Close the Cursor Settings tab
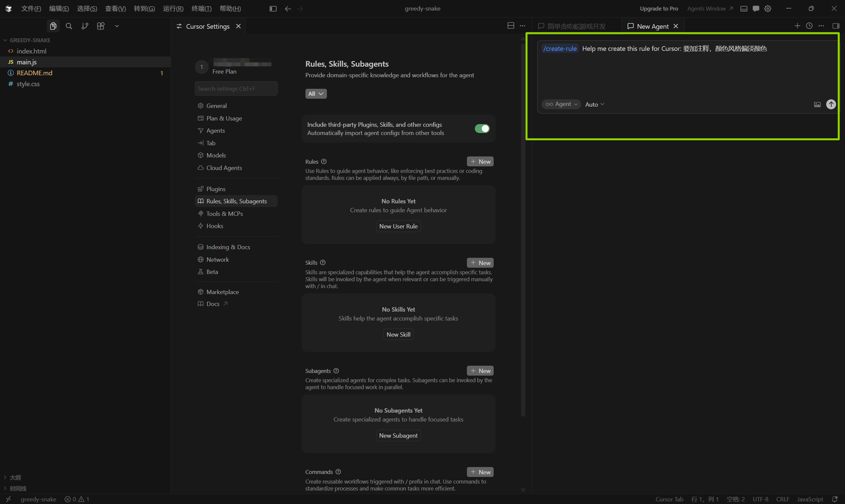This screenshot has width=845, height=504. [x=238, y=26]
